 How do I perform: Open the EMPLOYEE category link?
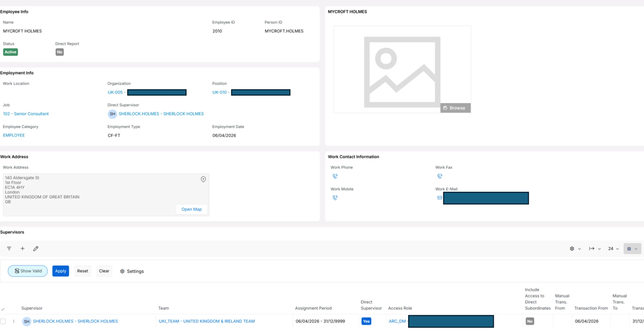click(x=14, y=135)
